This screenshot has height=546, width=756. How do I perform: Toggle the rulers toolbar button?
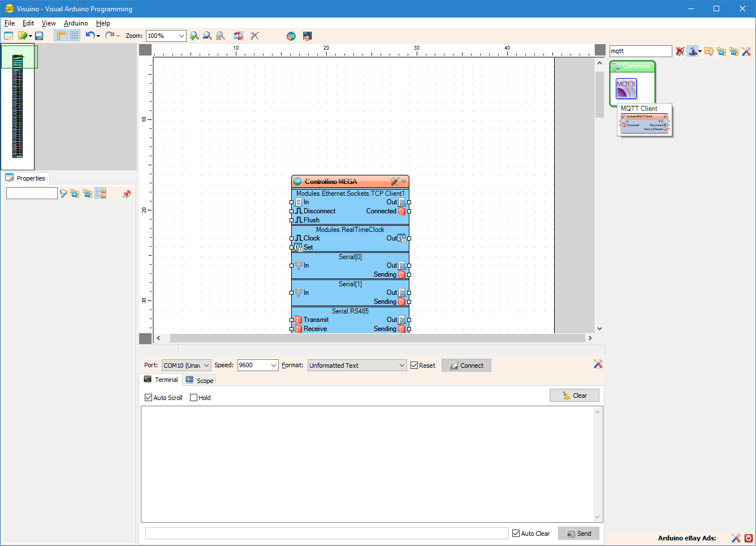(x=61, y=36)
